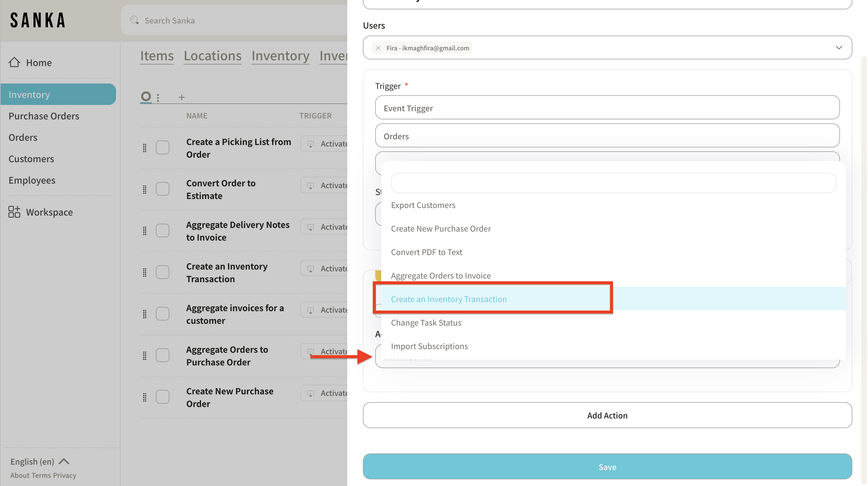
Task: Expand the Users dropdown chevron
Action: click(x=839, y=48)
